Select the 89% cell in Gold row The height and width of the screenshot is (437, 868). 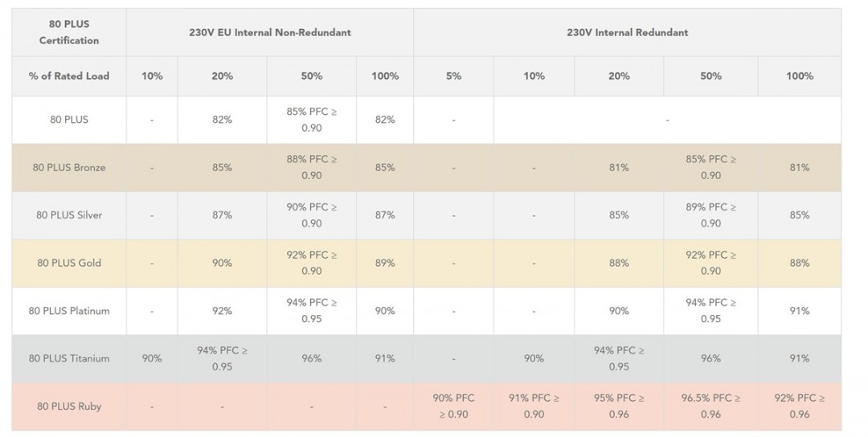pyautogui.click(x=385, y=263)
